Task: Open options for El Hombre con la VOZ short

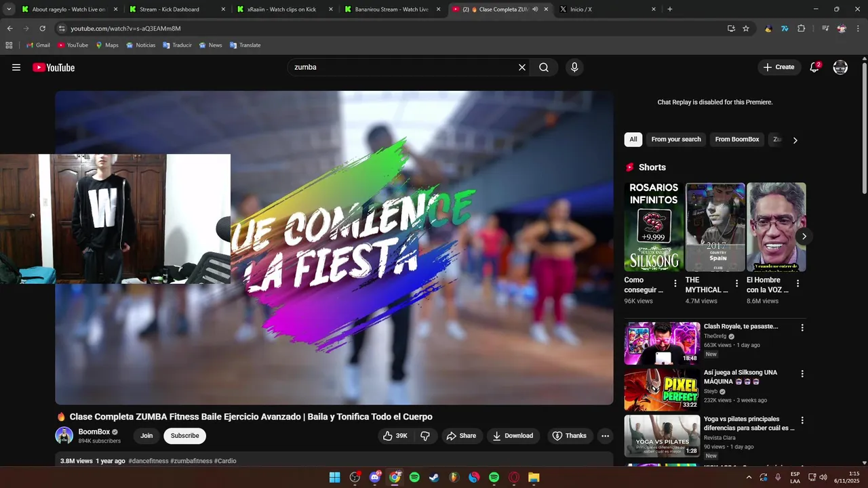Action: click(x=797, y=283)
